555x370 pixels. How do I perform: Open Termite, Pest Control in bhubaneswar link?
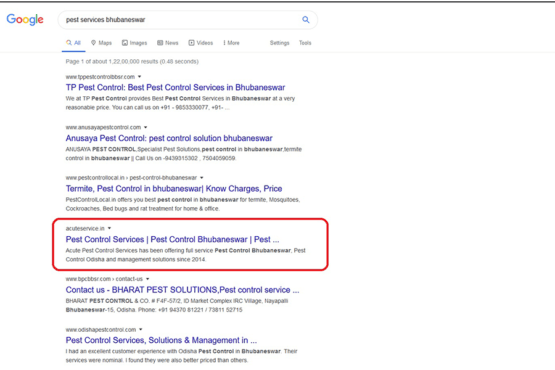(174, 189)
